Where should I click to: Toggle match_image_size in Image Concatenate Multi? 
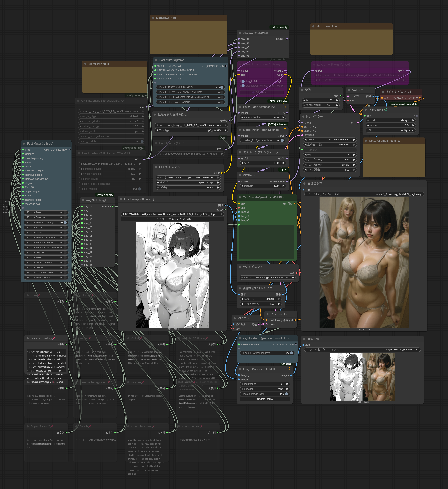click(x=286, y=394)
